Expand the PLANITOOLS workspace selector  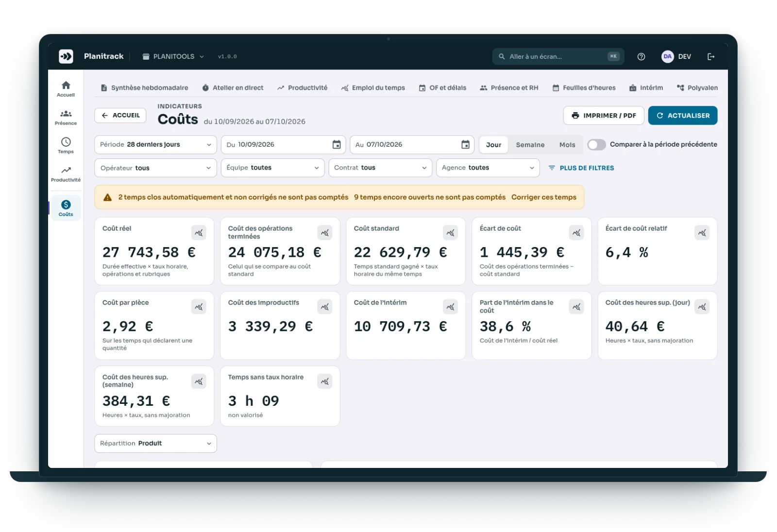(173, 57)
